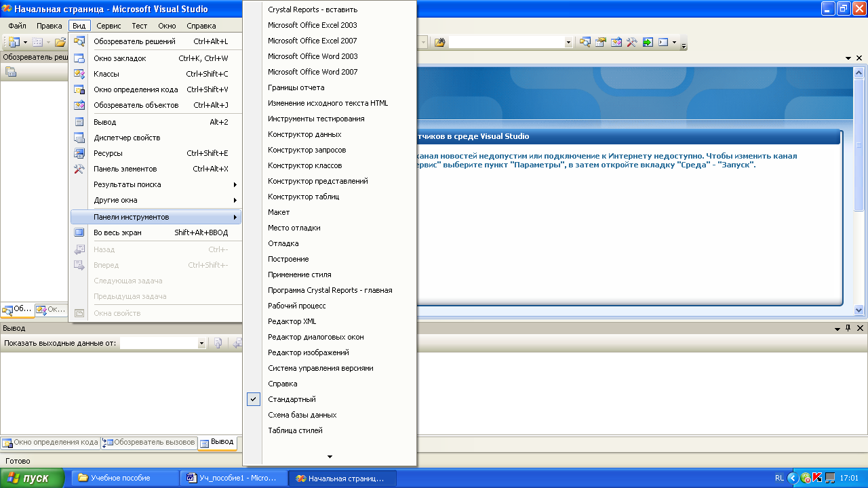Enable the Crystal Reports - вставить toolbar
The image size is (868, 488).
330,9
